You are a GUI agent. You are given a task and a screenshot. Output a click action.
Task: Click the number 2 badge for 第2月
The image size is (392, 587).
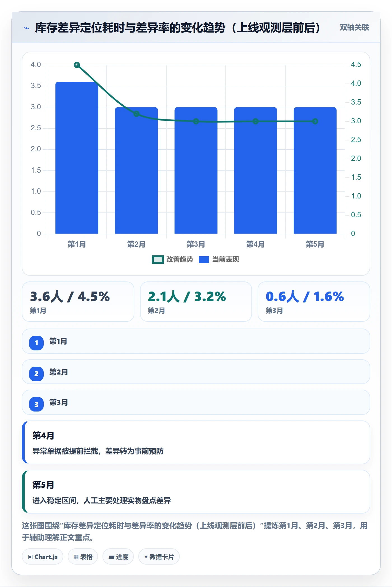(x=36, y=374)
